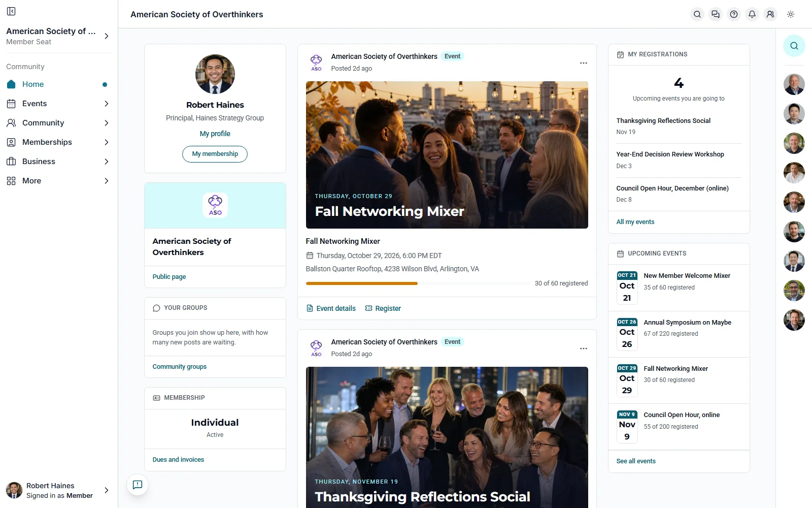Screen dimensions: 812x508
Task: Click the Oct 29 date badge in Upcoming Events
Action: point(627,380)
